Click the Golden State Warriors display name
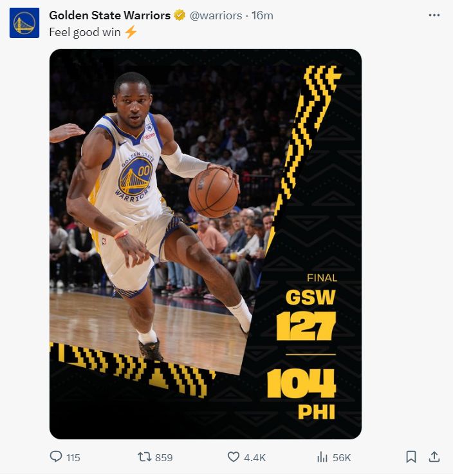453x476 pixels. point(109,15)
